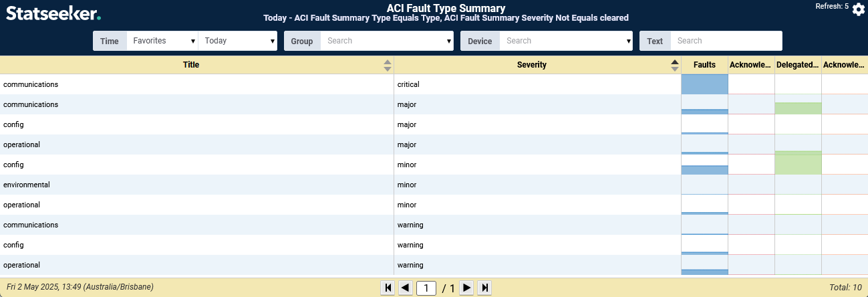This screenshot has width=868, height=297.
Task: Go to first page of results
Action: pos(388,288)
